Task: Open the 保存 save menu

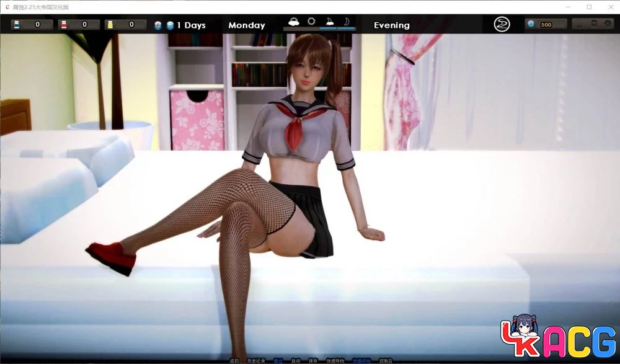Action: pos(313,361)
